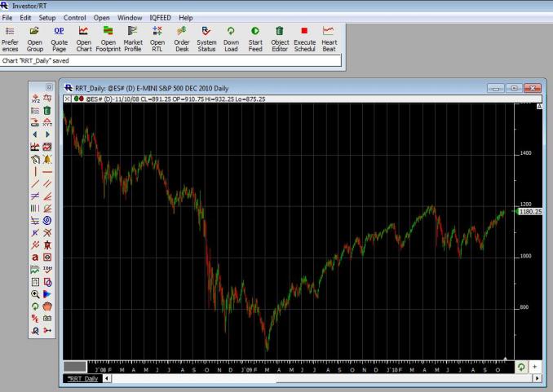Screen dimensions: 553x392
Task: Launch the Market Profile chart
Action: click(x=132, y=37)
